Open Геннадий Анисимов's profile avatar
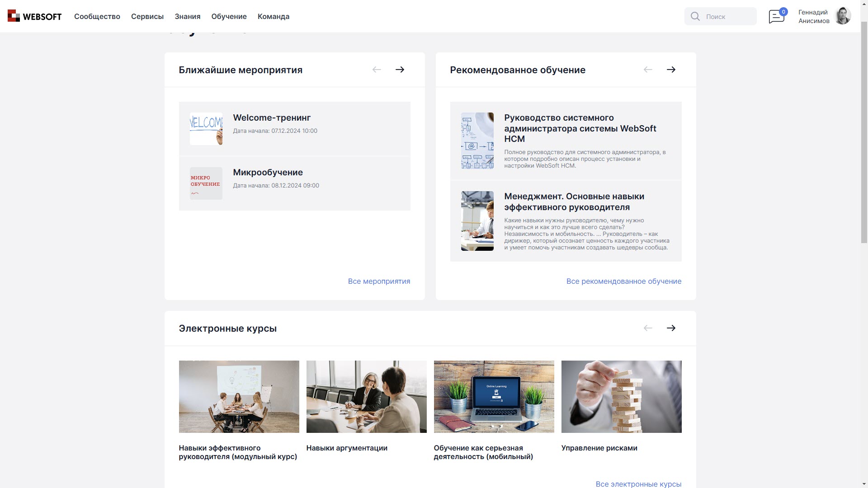The image size is (868, 488). coord(843,16)
